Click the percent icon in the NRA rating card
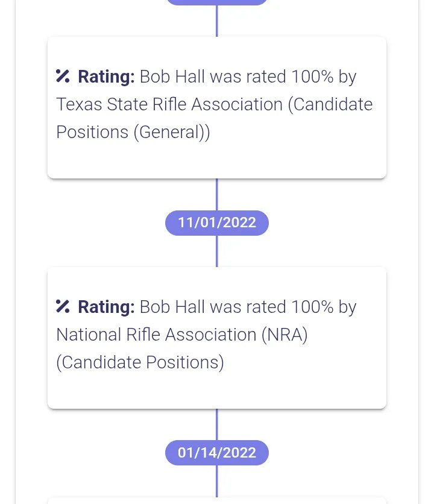The height and width of the screenshot is (504, 434). pos(63,307)
